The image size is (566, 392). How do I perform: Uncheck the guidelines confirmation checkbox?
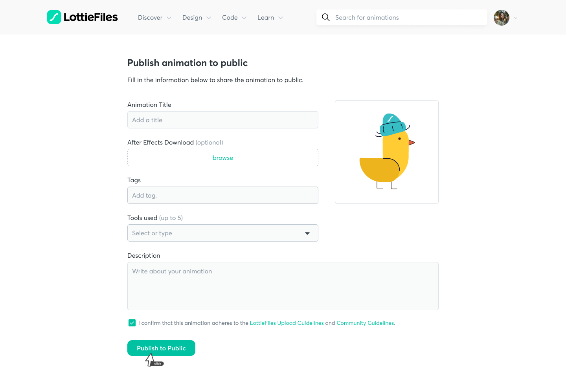coord(132,323)
